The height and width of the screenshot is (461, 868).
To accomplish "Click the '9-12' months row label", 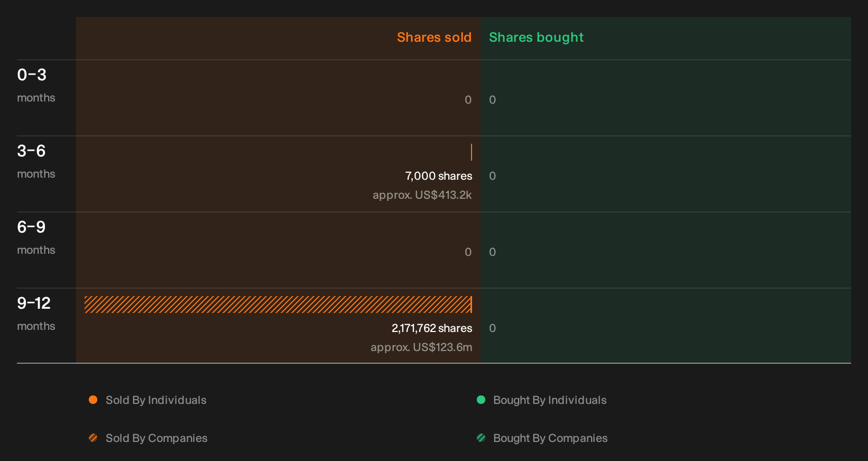I will (34, 303).
